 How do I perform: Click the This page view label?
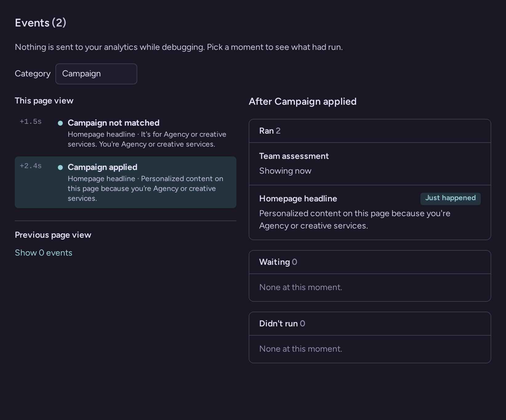[x=44, y=101]
